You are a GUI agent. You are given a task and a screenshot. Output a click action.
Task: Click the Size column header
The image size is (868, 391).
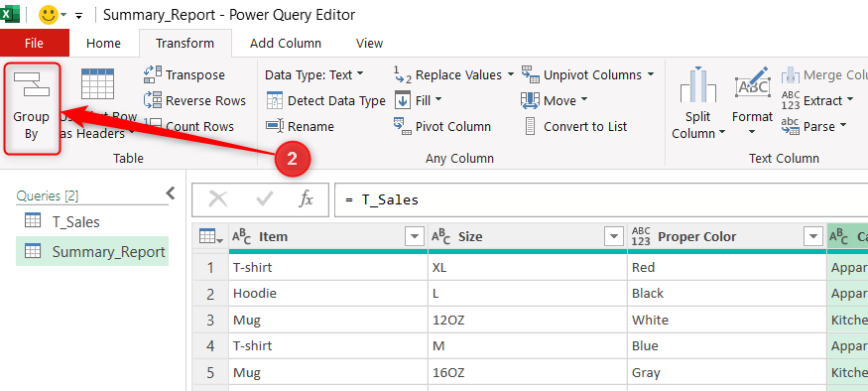[x=528, y=237]
